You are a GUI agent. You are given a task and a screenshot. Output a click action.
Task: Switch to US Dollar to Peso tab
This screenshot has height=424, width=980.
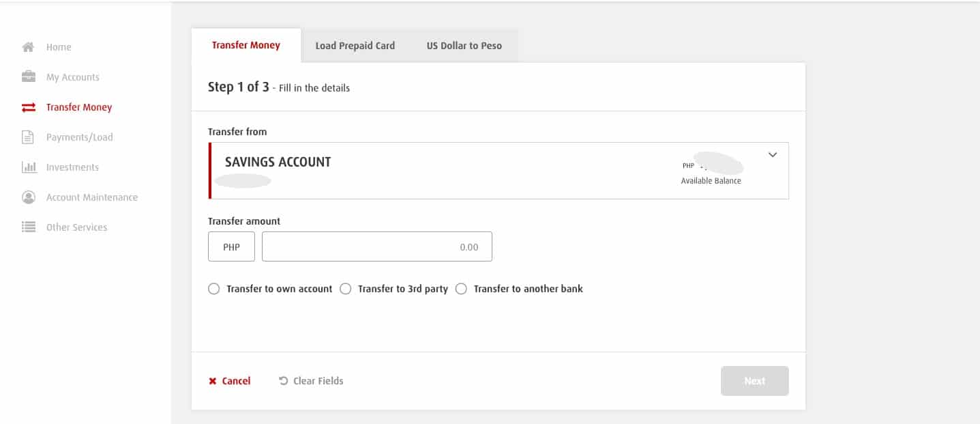click(x=464, y=46)
